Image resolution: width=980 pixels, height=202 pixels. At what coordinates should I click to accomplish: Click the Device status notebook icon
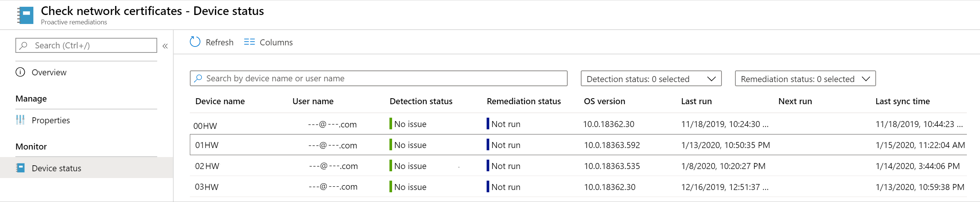point(20,168)
